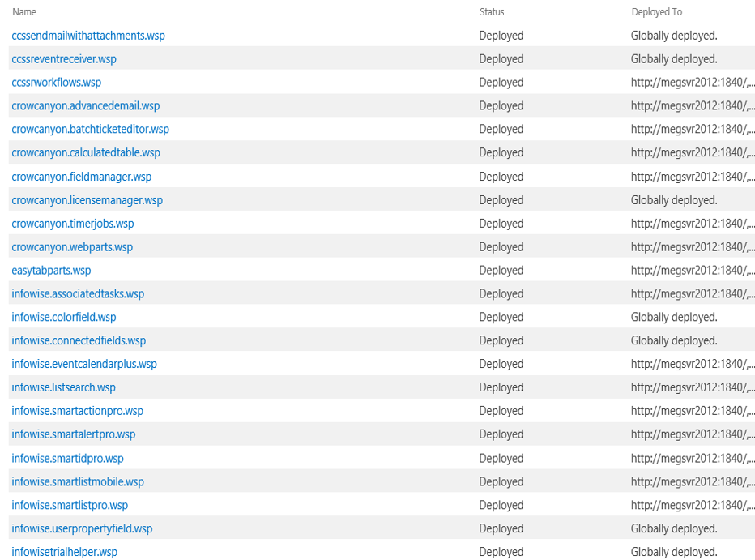The height and width of the screenshot is (560, 755).
Task: Open crowcanyon.advancedemail.wsp
Action: pos(86,106)
